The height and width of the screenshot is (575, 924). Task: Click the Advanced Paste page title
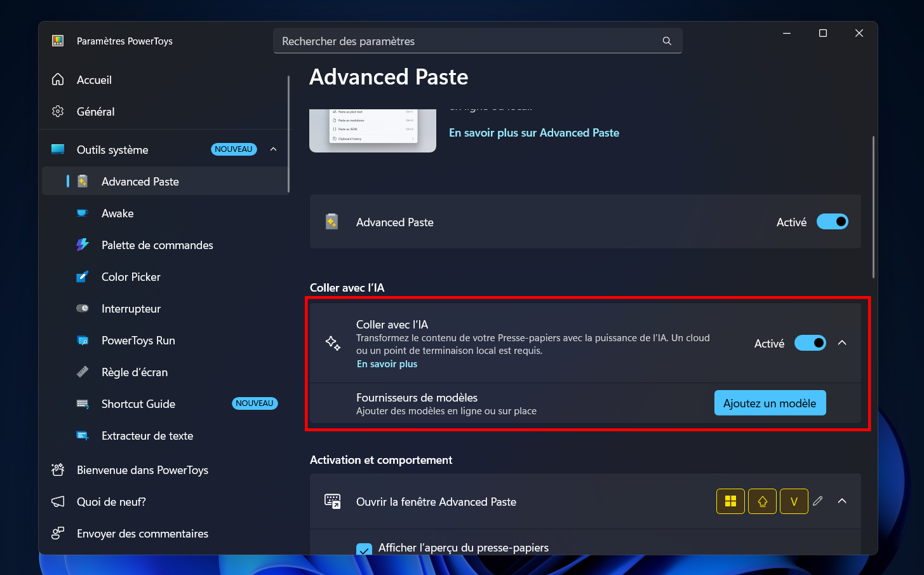(x=389, y=77)
